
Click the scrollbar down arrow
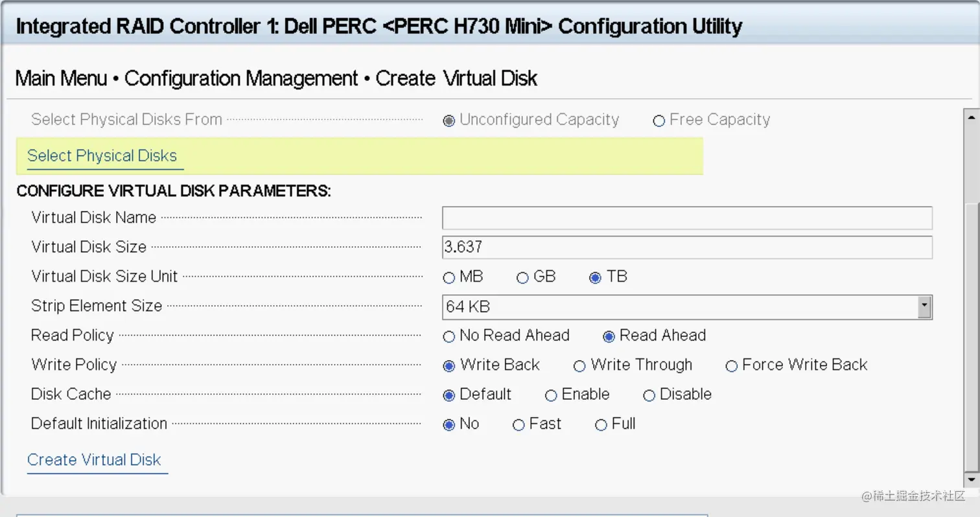970,480
